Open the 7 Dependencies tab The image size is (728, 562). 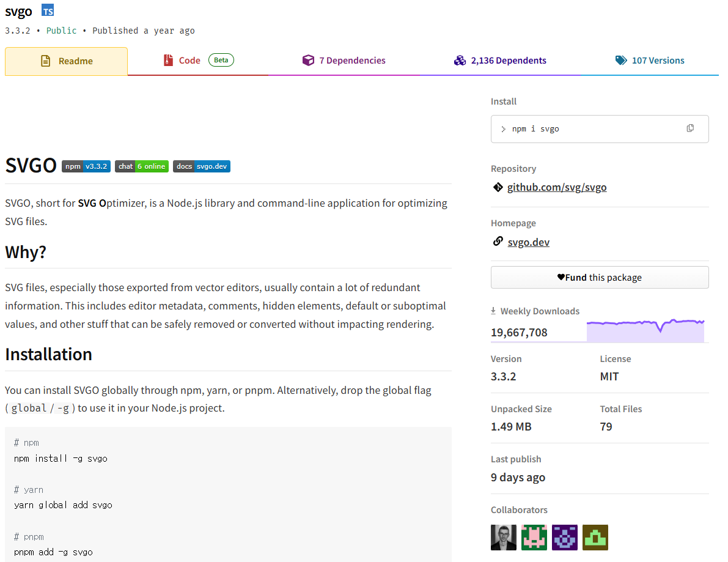(344, 61)
